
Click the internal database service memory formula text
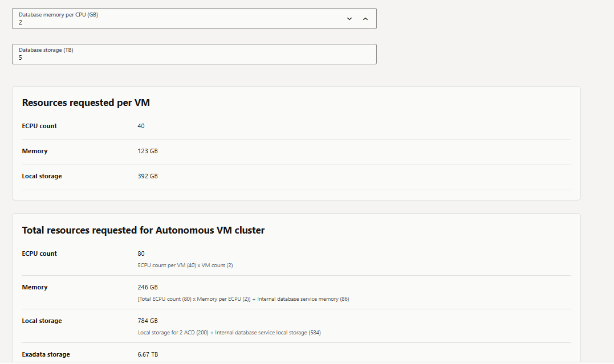coord(243,298)
